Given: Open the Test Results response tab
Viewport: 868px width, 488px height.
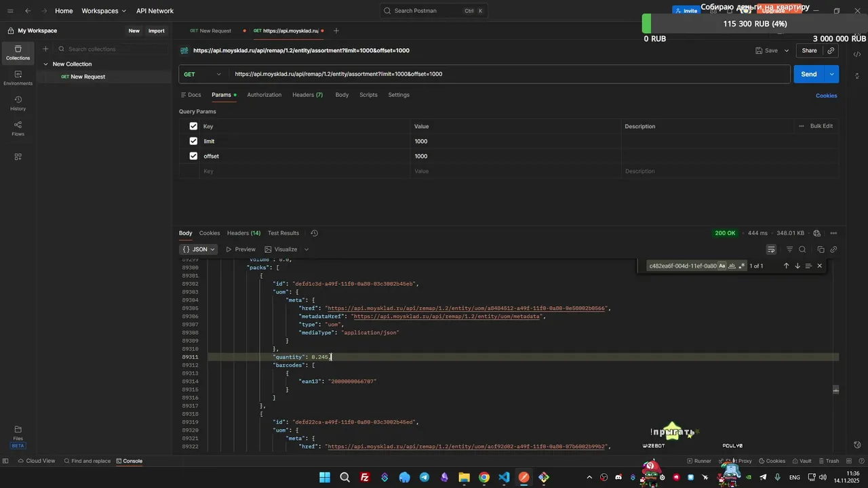Looking at the screenshot, I should pyautogui.click(x=283, y=233).
